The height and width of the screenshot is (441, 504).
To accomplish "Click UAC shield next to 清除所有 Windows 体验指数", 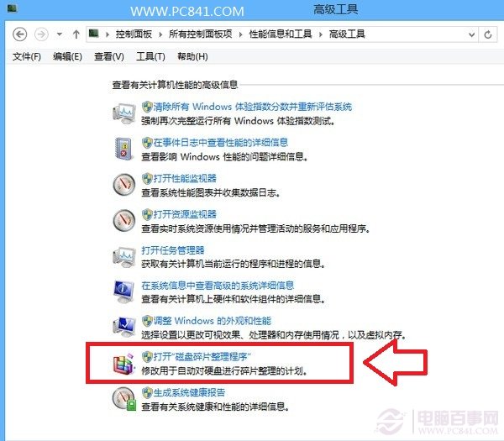I will pyautogui.click(x=147, y=107).
